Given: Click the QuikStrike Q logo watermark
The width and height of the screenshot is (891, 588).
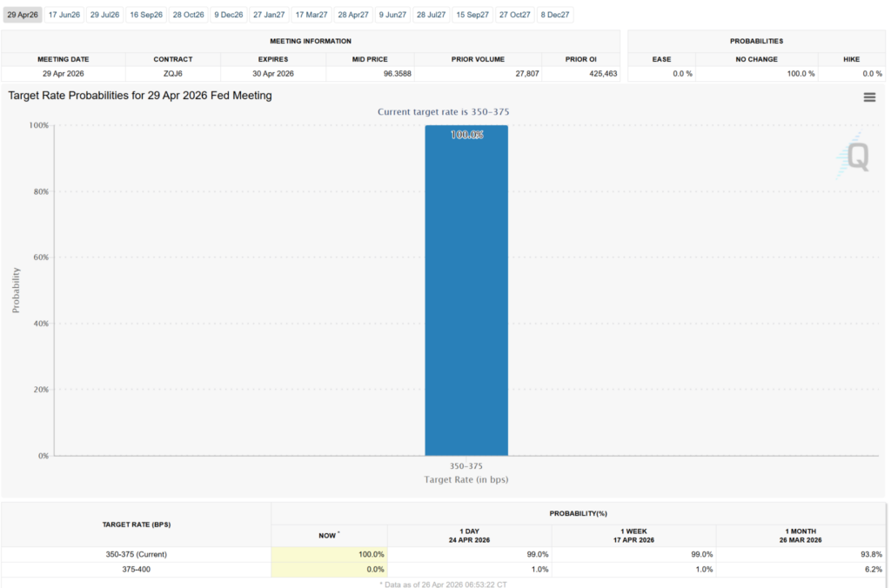Looking at the screenshot, I should click(854, 157).
